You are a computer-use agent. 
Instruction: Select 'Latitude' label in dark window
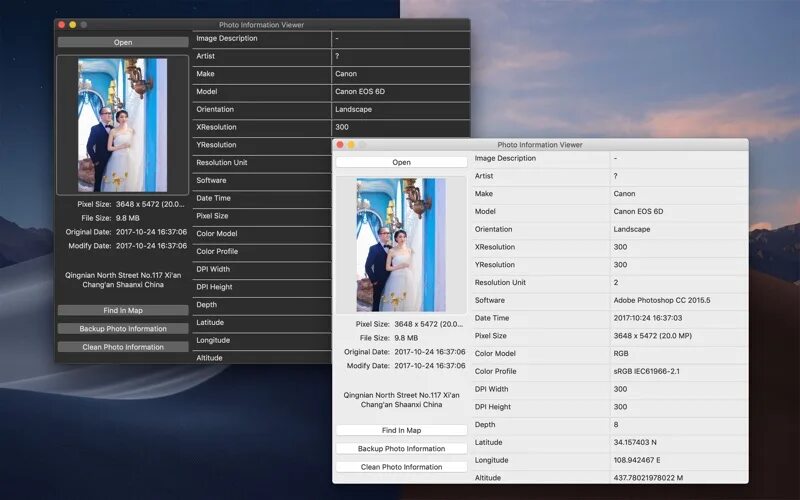210,322
